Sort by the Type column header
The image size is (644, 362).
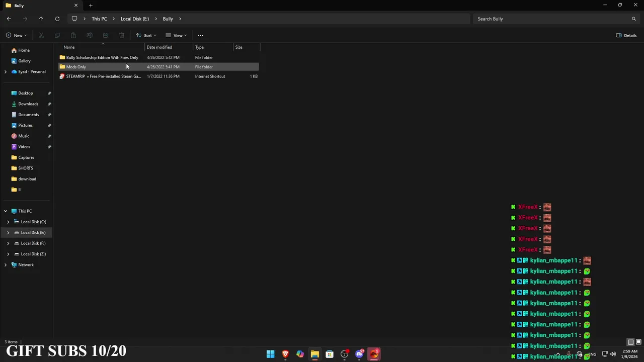tap(213, 47)
